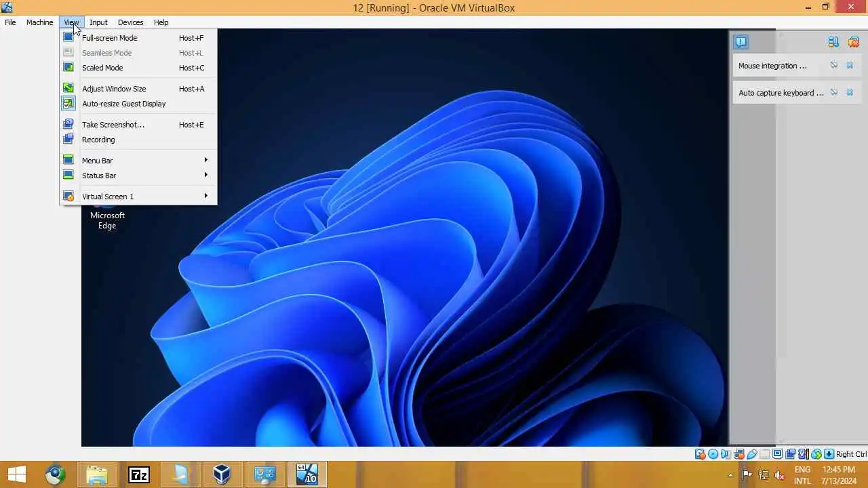Dismiss the Auto capture keyboard notification
This screenshot has height=488, width=868.
(850, 93)
